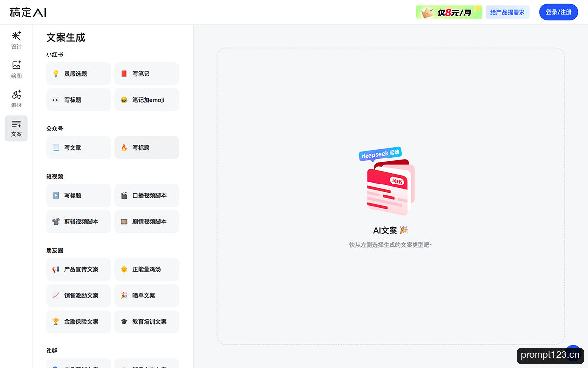Click the fire icon beside 写标题
Viewport: 588px width, 368px height.
point(124,148)
